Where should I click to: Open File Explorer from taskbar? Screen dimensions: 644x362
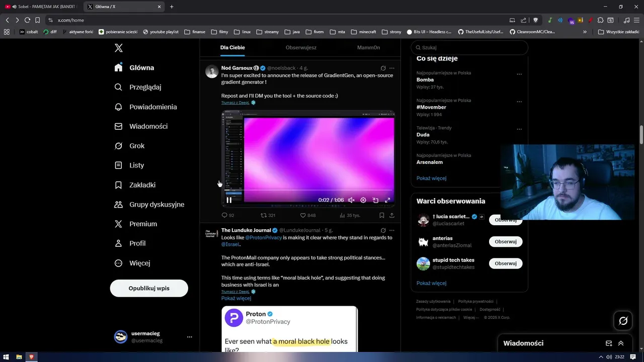(19, 357)
